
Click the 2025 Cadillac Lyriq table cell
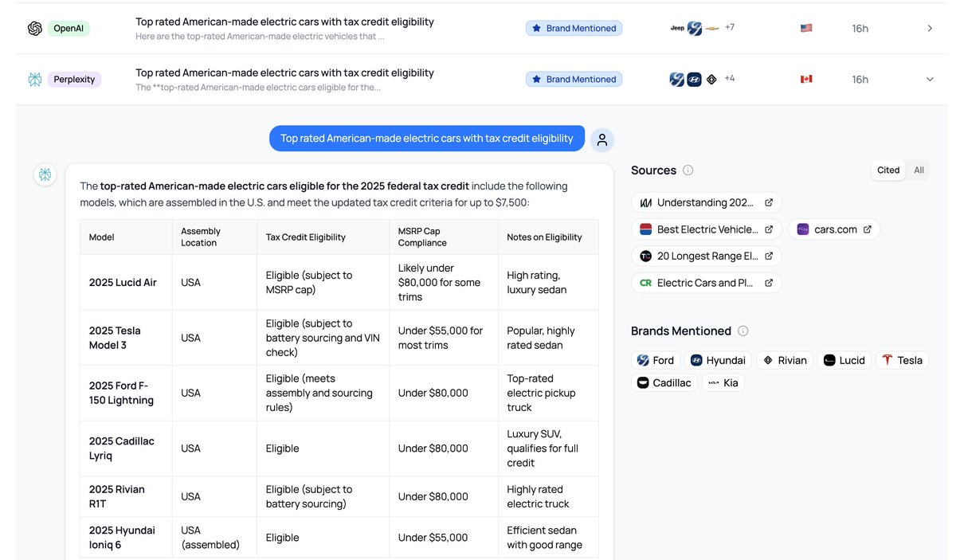[x=126, y=448]
